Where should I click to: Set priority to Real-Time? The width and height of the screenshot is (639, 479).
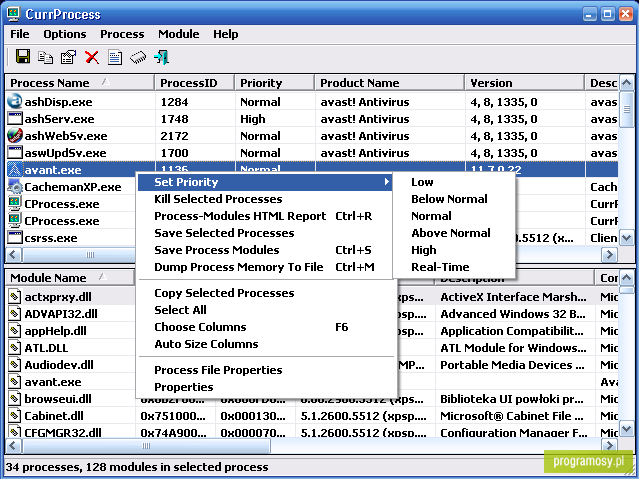(454, 267)
